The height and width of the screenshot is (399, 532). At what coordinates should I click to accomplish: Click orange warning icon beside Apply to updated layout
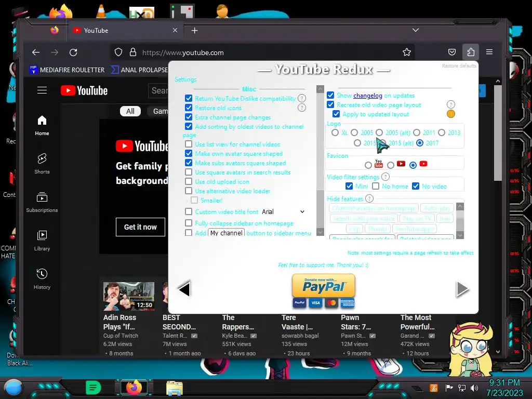tap(450, 114)
